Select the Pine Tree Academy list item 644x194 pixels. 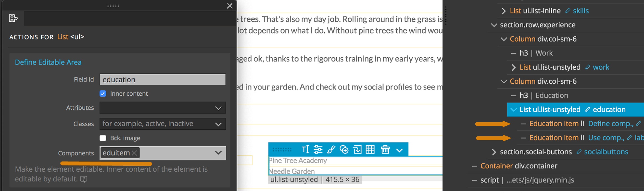click(x=298, y=160)
